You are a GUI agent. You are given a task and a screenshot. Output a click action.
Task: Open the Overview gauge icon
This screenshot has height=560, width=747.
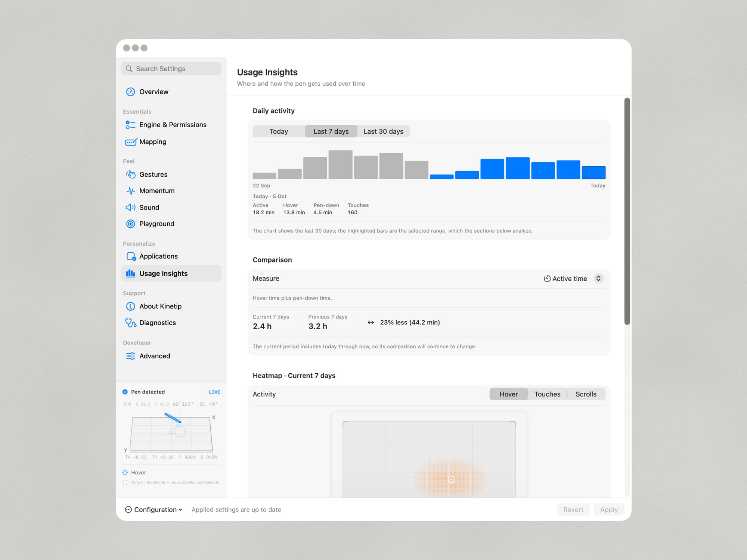(130, 92)
